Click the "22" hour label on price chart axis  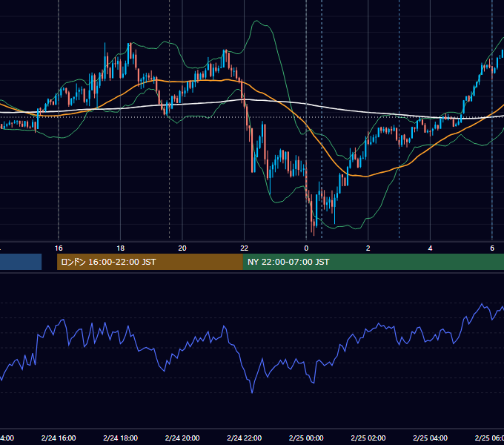(245, 248)
